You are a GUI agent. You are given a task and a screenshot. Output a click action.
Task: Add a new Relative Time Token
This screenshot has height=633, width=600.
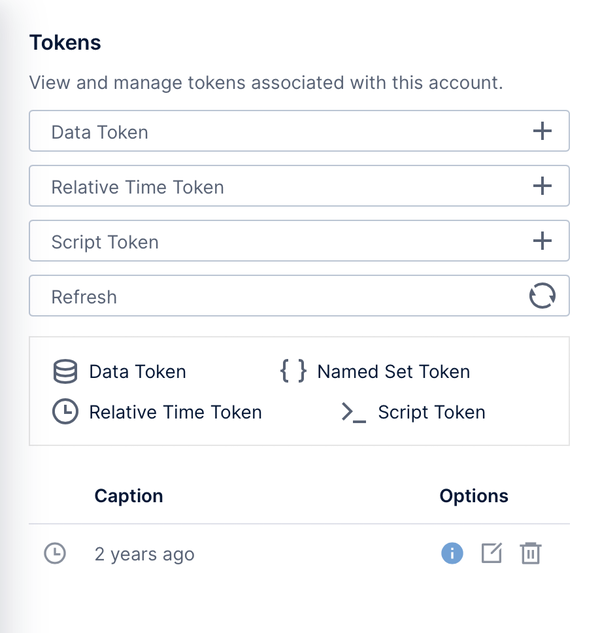tap(299, 186)
